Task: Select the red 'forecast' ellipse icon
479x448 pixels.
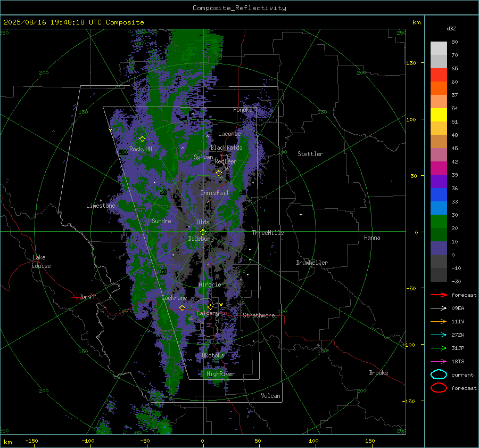Action: pos(439,387)
